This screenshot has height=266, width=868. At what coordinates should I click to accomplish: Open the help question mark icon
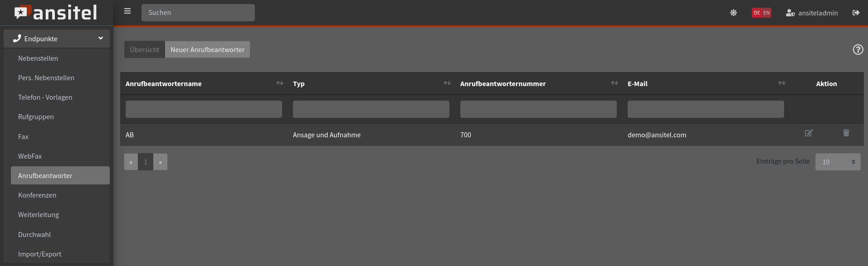point(858,49)
